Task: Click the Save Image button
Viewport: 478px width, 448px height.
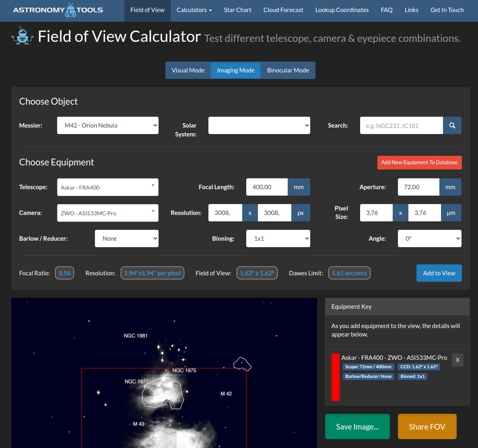Action: click(357, 426)
